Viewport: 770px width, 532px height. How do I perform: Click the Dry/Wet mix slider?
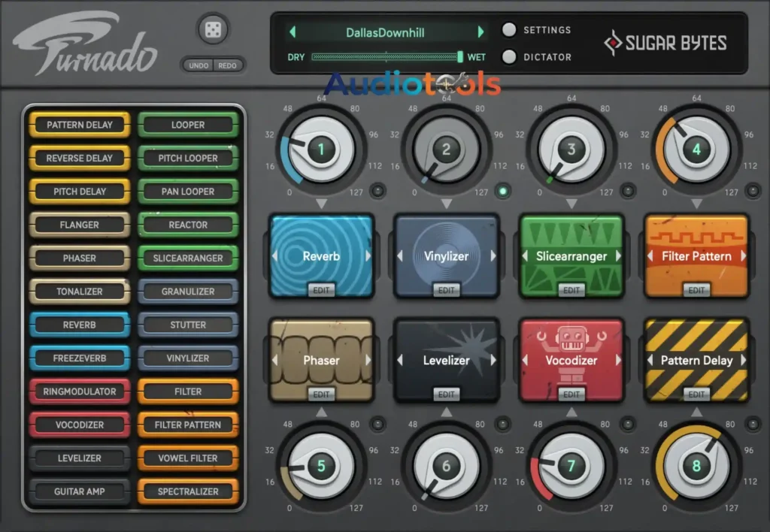click(387, 57)
